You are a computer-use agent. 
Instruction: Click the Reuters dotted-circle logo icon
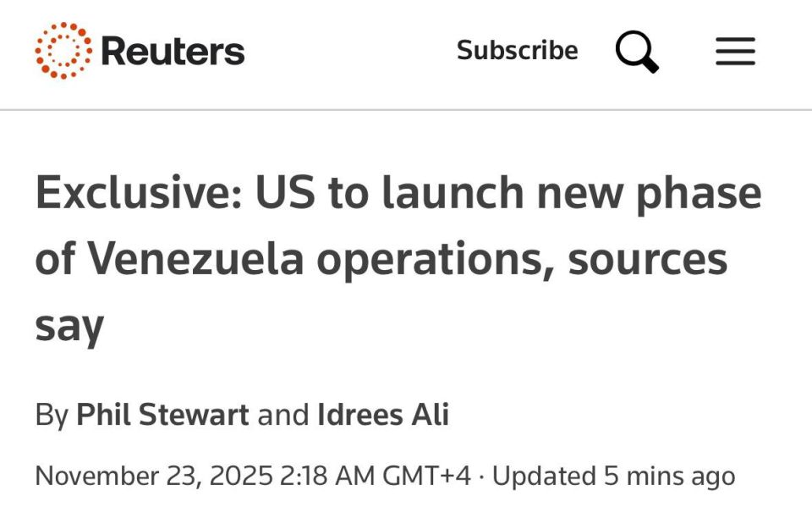pos(63,51)
